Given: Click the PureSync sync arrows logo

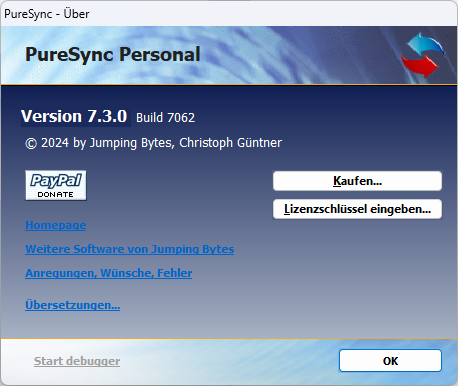Looking at the screenshot, I should tap(423, 55).
